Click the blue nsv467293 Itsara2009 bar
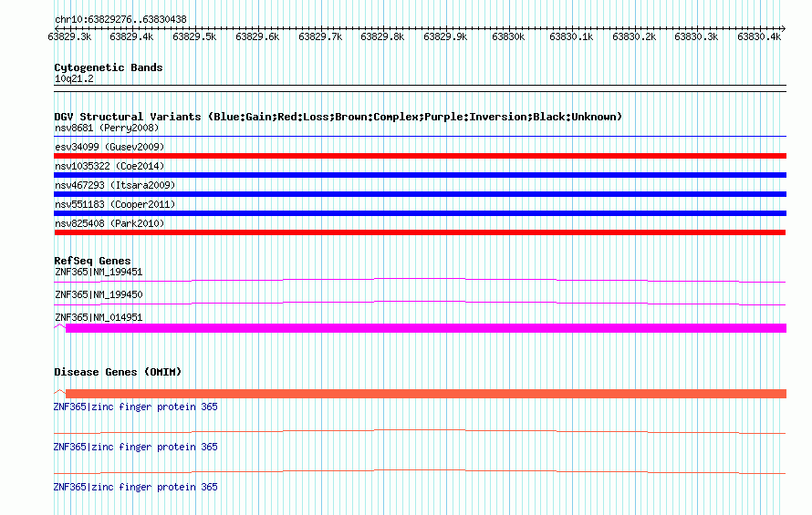 click(x=420, y=194)
